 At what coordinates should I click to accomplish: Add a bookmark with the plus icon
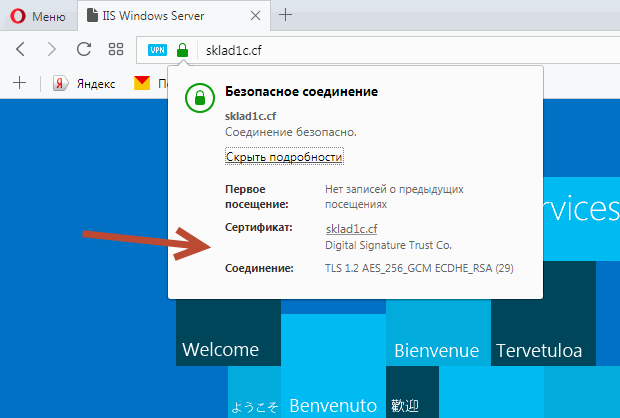[x=19, y=83]
